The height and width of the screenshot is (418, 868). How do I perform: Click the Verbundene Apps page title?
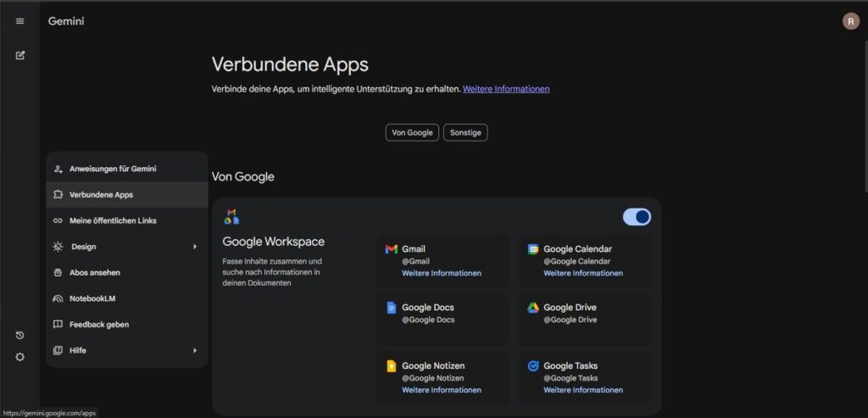[x=290, y=64]
